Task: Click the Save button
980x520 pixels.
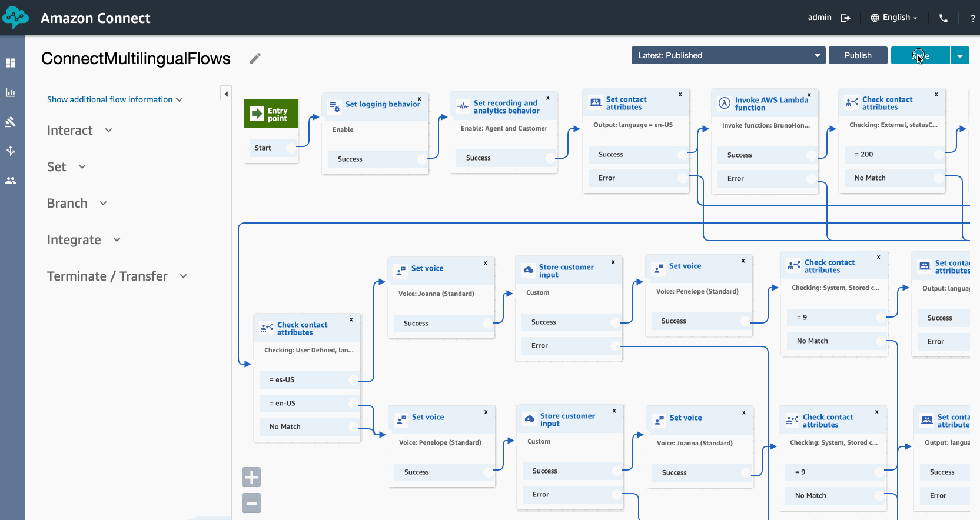Action: [x=921, y=55]
